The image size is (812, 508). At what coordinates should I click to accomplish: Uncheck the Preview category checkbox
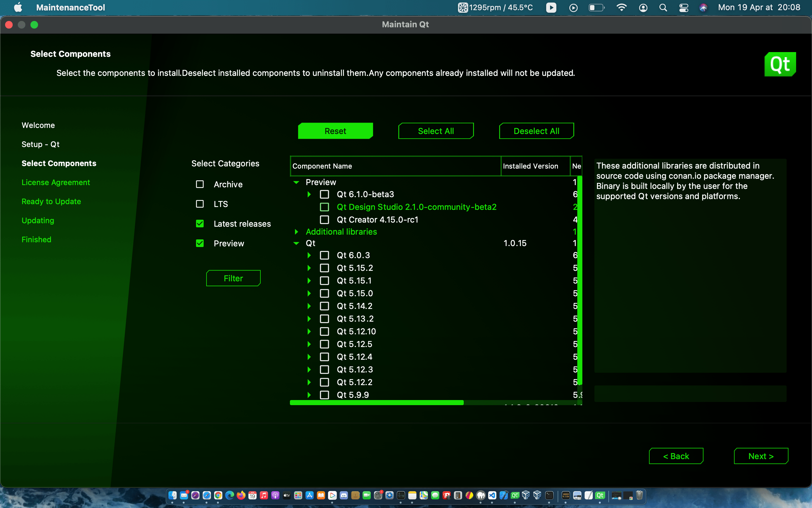pyautogui.click(x=200, y=244)
